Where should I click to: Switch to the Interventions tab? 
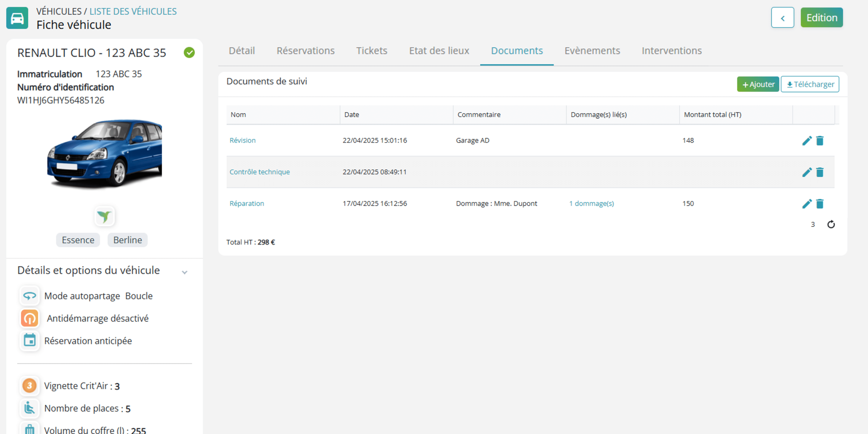tap(671, 51)
